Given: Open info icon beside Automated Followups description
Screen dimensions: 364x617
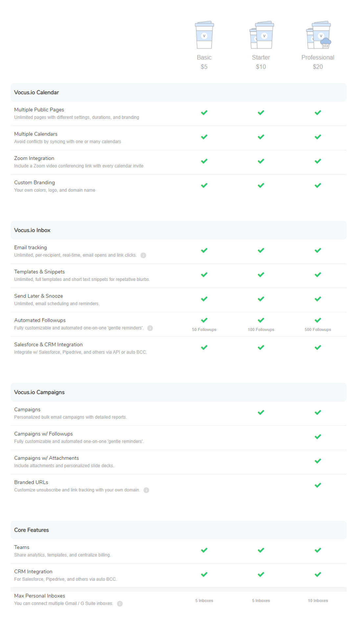Looking at the screenshot, I should (x=150, y=328).
